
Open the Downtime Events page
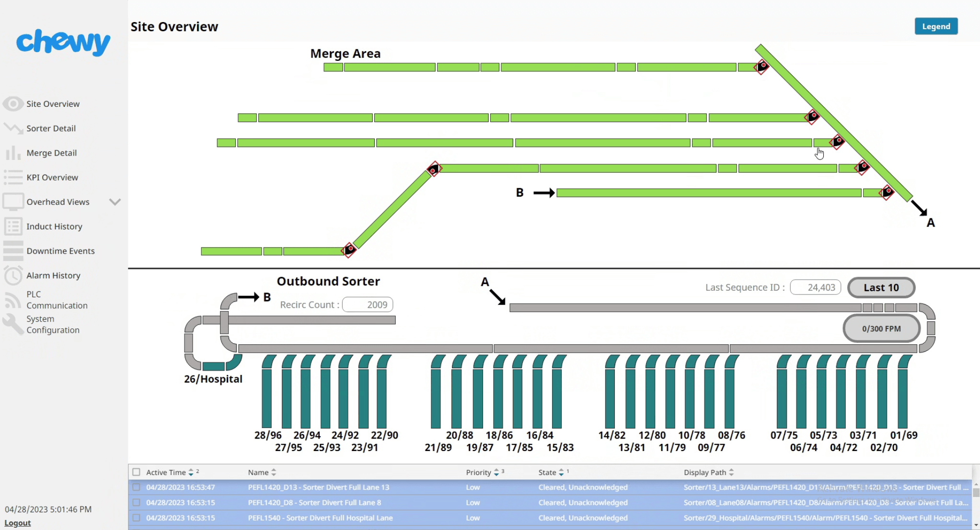pyautogui.click(x=60, y=251)
